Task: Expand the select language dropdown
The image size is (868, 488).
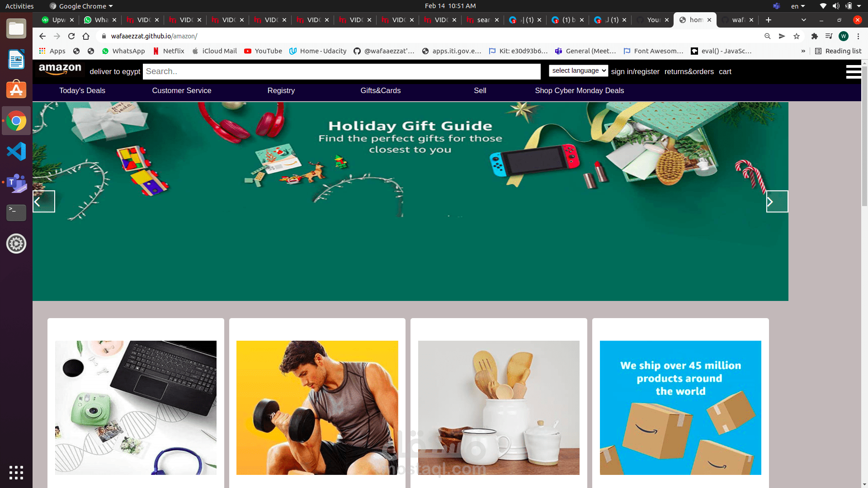Action: click(x=578, y=70)
